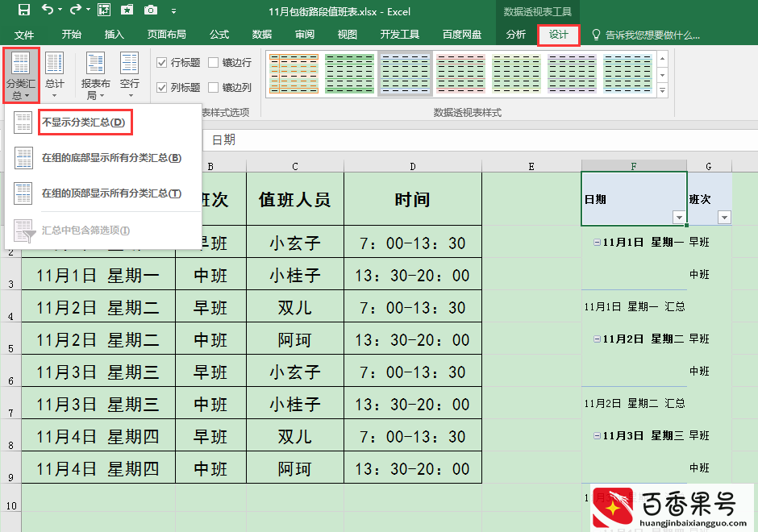Expand the full PivotTable styles gallery

pyautogui.click(x=662, y=90)
